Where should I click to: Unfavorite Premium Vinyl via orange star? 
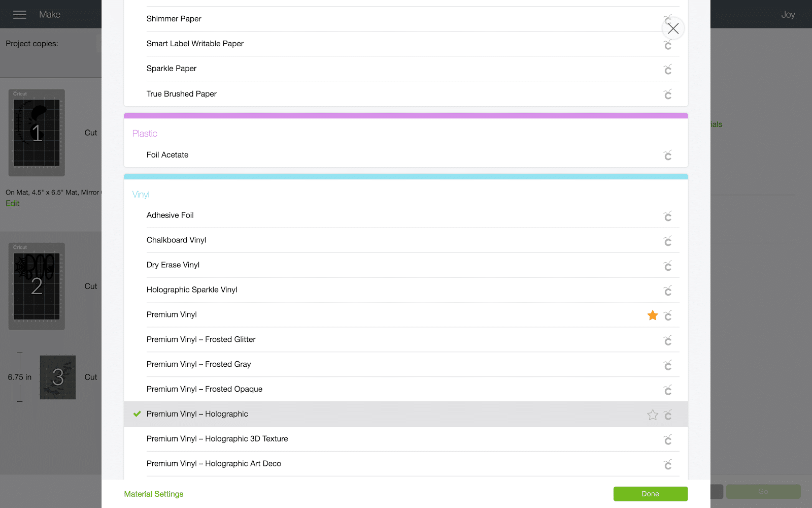point(653,315)
